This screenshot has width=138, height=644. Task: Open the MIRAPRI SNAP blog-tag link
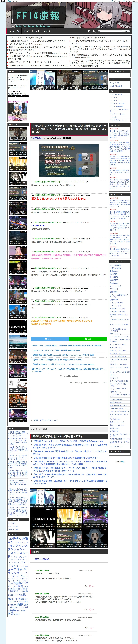point(13,529)
